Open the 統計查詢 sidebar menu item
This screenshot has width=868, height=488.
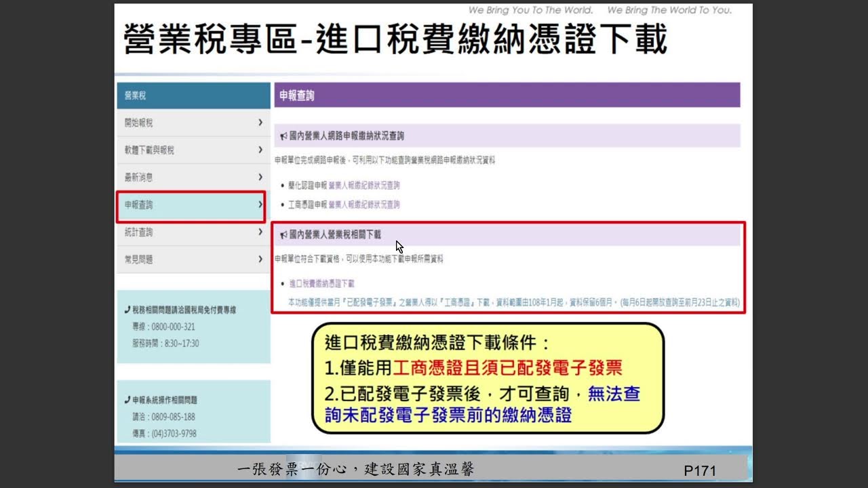193,232
